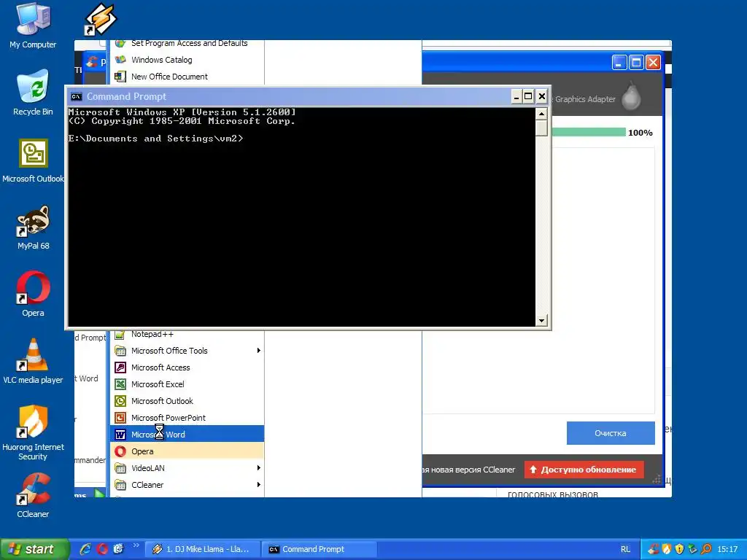Click the system clock showing 15:17
The height and width of the screenshot is (560, 747).
point(727,549)
